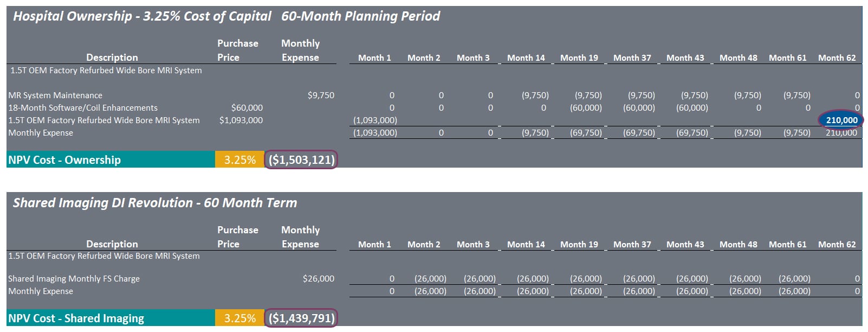This screenshot has width=868, height=332.
Task: Click the $60,000 software enhancements price cell
Action: 247,107
